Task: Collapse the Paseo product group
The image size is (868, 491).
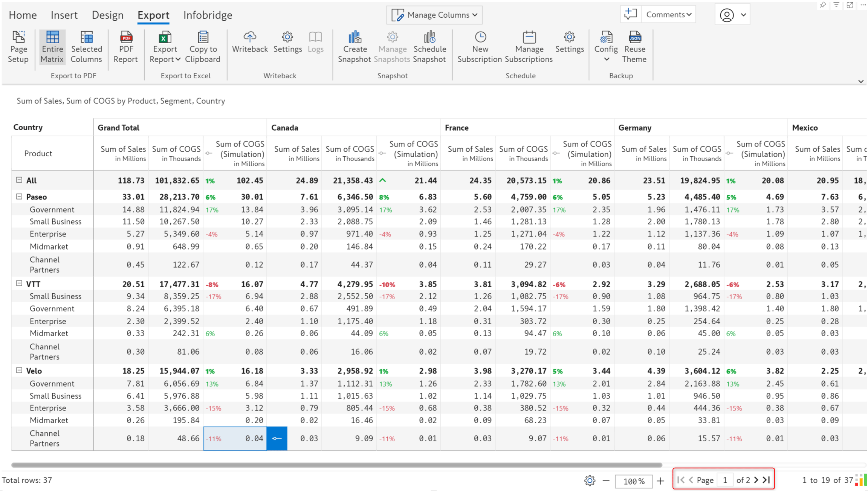Action: click(19, 197)
